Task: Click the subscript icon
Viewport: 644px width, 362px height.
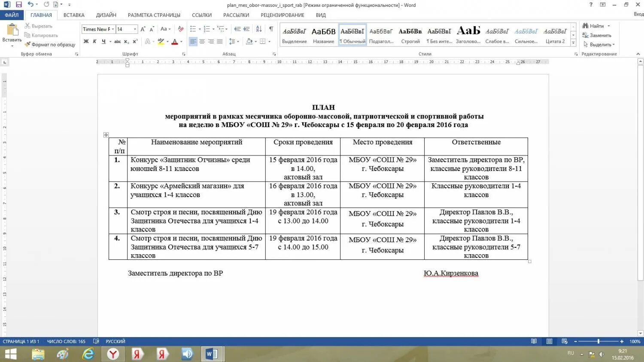Action: [125, 41]
